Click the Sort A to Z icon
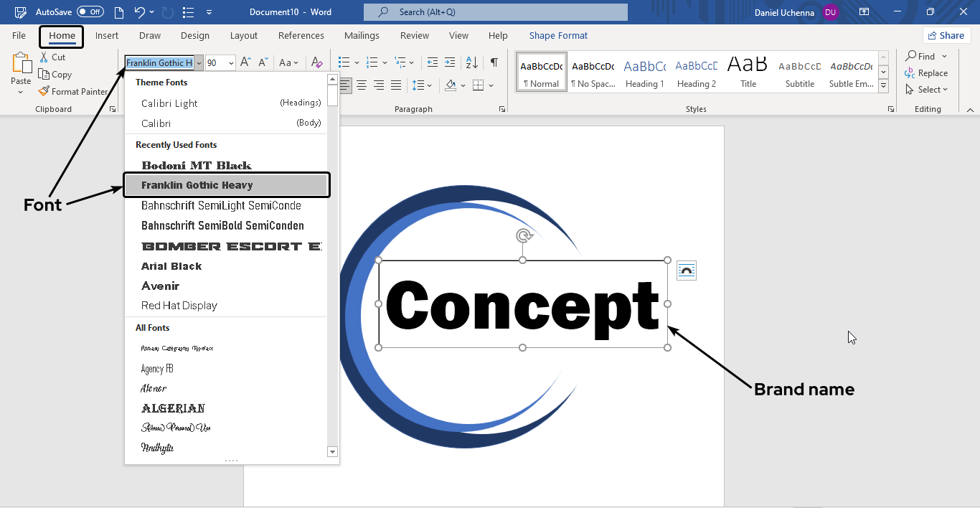Image resolution: width=980 pixels, height=508 pixels. (473, 63)
